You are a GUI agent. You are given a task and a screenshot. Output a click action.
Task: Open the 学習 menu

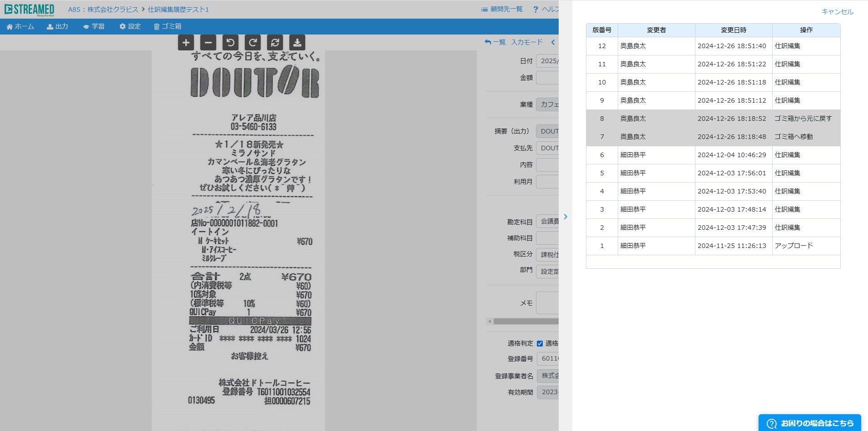click(x=94, y=26)
